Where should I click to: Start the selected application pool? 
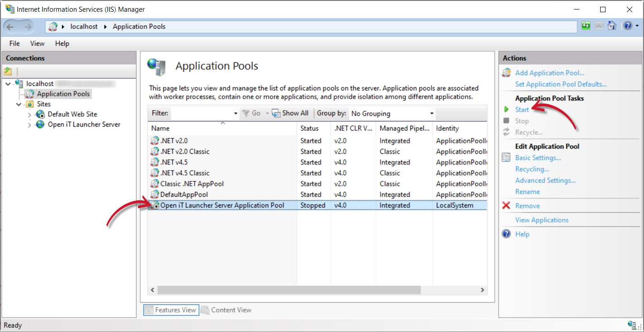[x=522, y=109]
